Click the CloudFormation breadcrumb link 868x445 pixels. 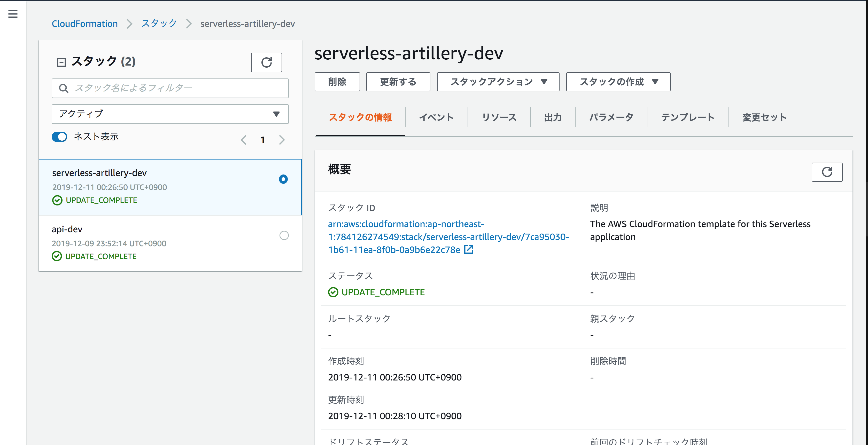pyautogui.click(x=84, y=23)
